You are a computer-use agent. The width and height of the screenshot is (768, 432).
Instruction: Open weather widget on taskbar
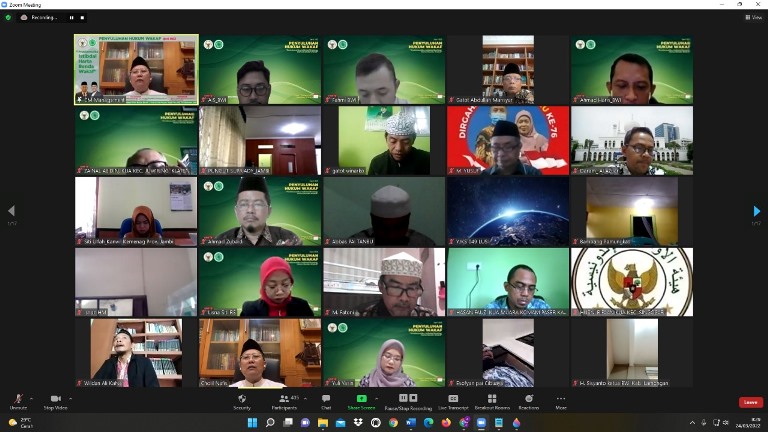(x=21, y=423)
